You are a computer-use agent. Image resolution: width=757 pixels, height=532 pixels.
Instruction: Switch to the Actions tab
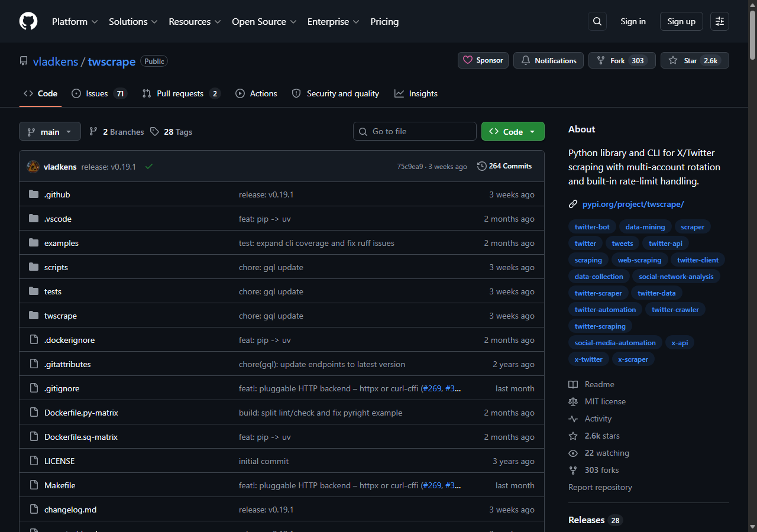tap(256, 93)
